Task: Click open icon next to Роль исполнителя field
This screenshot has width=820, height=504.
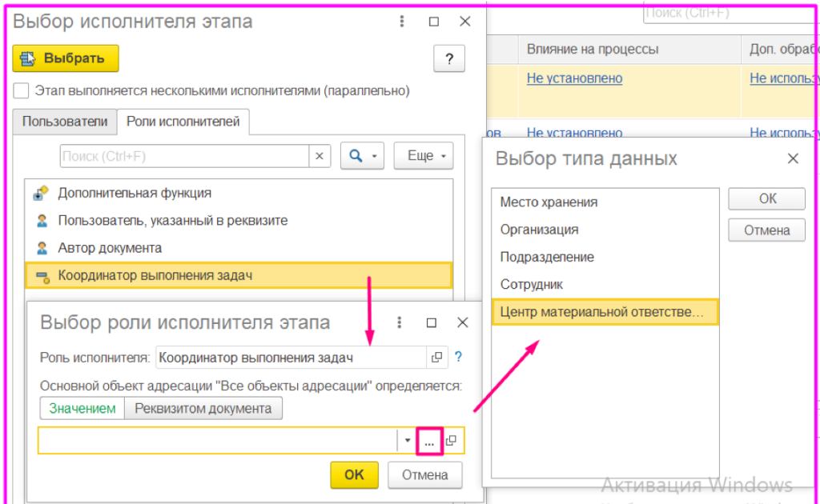Action: coord(437,358)
